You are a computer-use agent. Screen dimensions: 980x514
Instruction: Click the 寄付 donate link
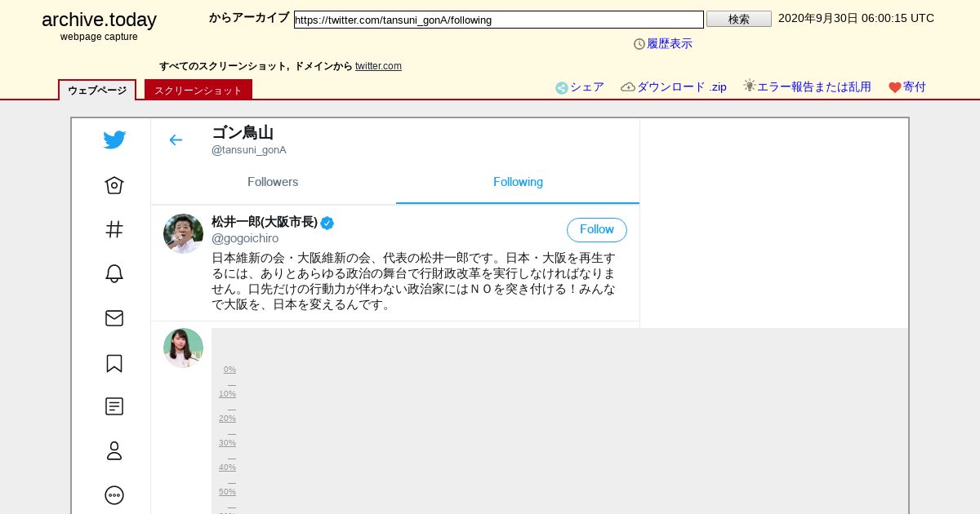click(915, 87)
